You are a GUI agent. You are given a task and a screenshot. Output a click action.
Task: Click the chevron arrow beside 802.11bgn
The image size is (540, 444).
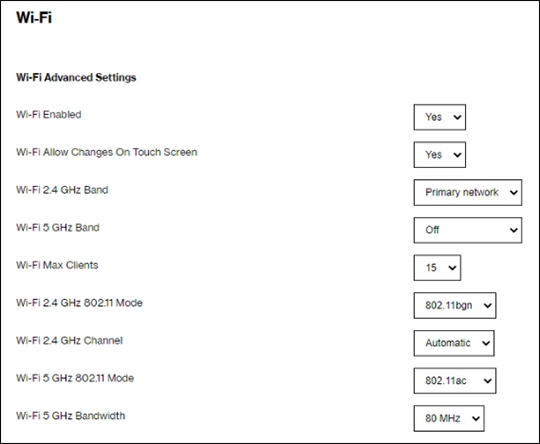(x=487, y=306)
